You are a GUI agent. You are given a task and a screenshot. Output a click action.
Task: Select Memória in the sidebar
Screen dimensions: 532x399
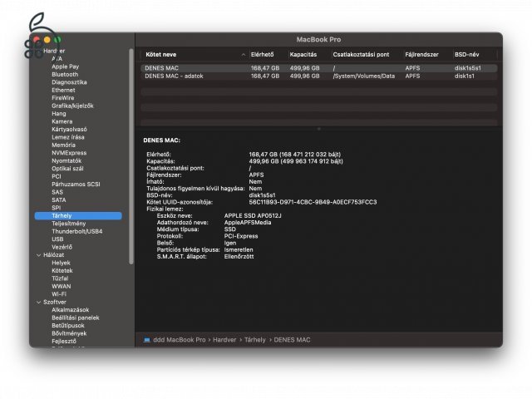click(63, 145)
